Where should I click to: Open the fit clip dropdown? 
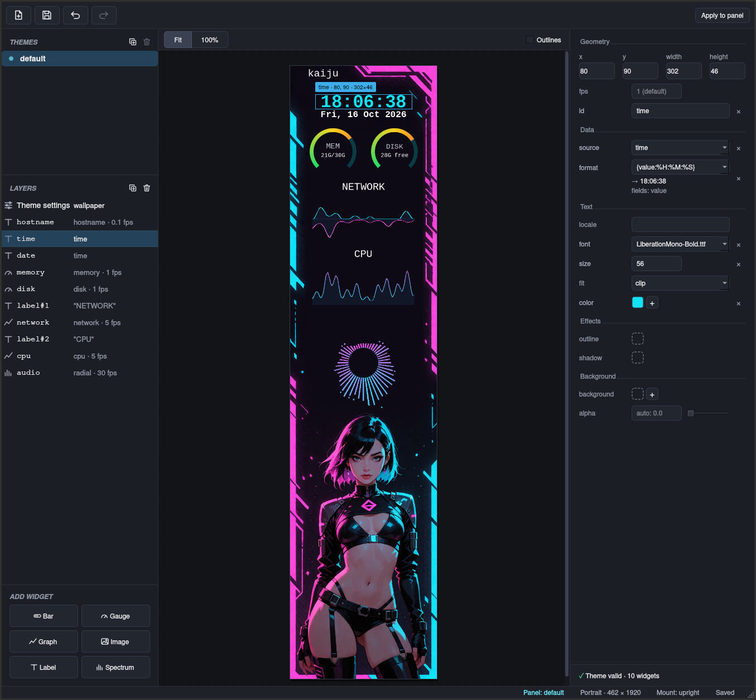680,283
